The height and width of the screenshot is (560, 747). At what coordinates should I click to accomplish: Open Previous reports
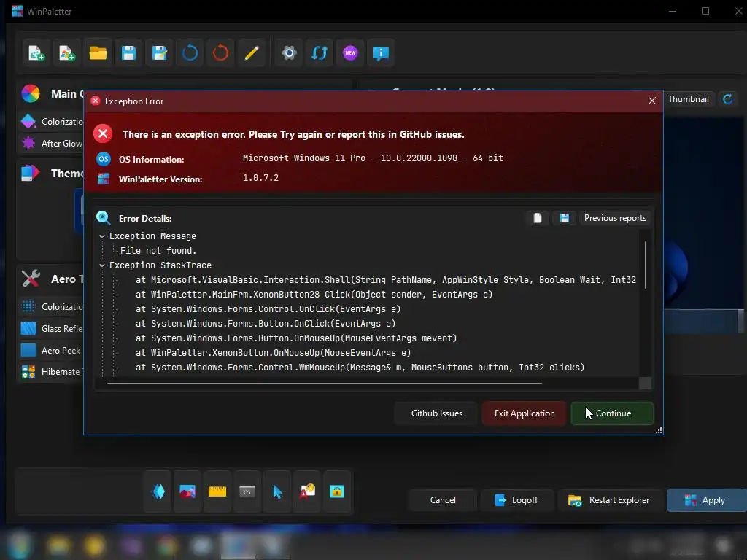(615, 218)
